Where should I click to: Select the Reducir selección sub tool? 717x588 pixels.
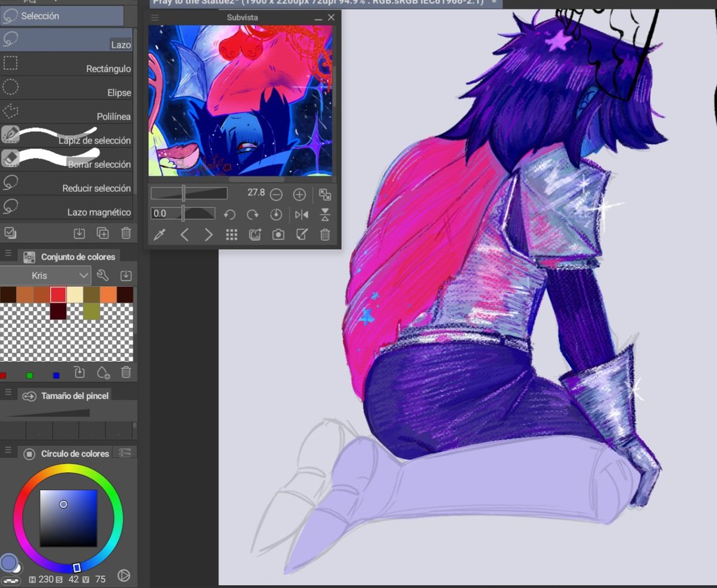click(67, 183)
